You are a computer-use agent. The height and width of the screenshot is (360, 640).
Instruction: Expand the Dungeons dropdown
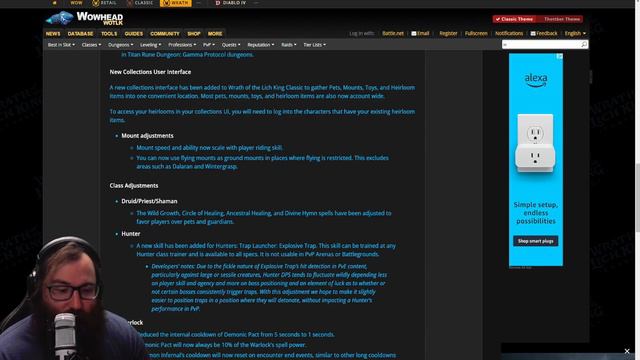click(x=120, y=45)
